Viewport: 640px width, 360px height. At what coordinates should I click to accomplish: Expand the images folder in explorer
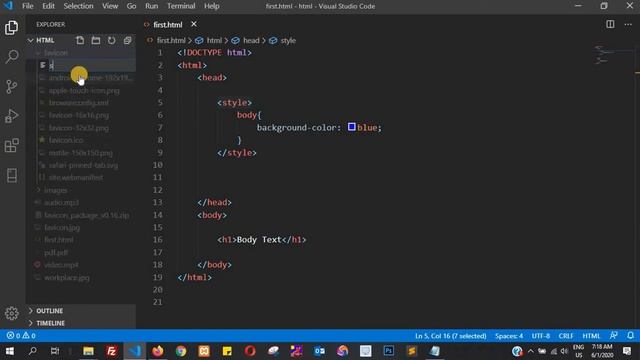(56, 190)
